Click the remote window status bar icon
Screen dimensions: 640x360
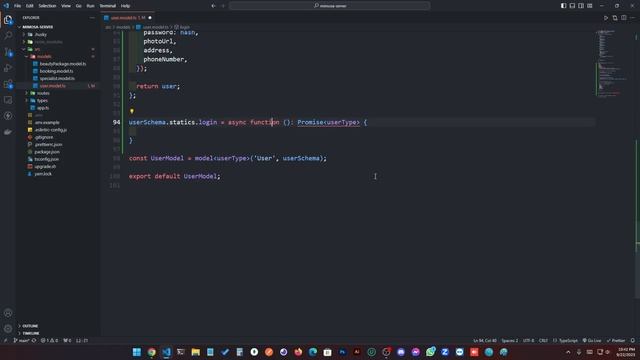[x=5, y=340]
